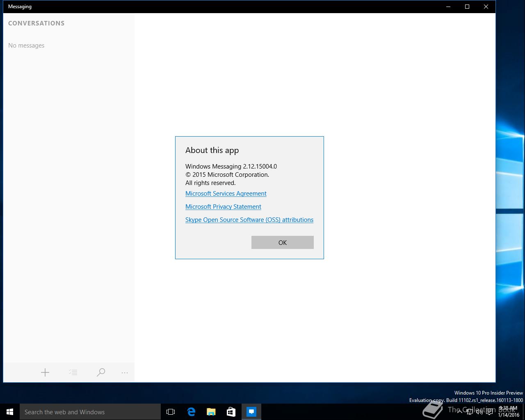The height and width of the screenshot is (420, 525).
Task: Open the select conversations checklist icon
Action: pos(73,372)
